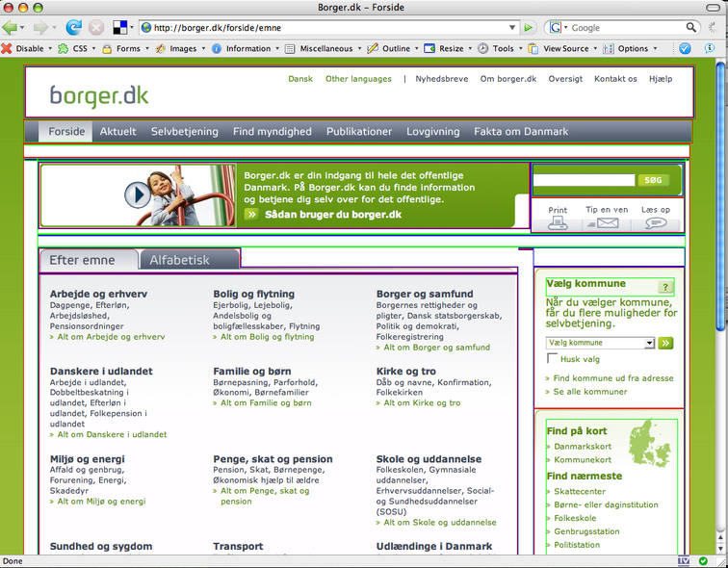
Task: Click the browser Back arrow button
Action: (x=10, y=27)
